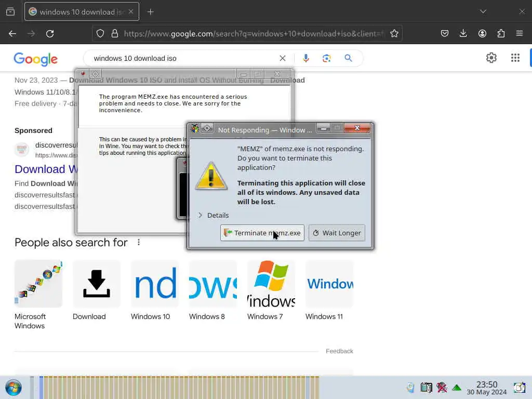Open the tracking protection shield

tap(100, 34)
